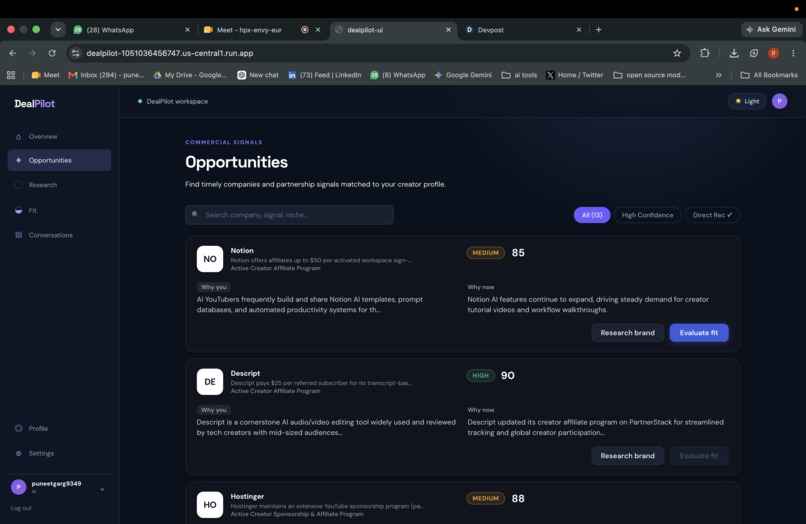Screen dimensions: 806x524
Task: Click Ask Gemini button
Action: click(x=771, y=29)
